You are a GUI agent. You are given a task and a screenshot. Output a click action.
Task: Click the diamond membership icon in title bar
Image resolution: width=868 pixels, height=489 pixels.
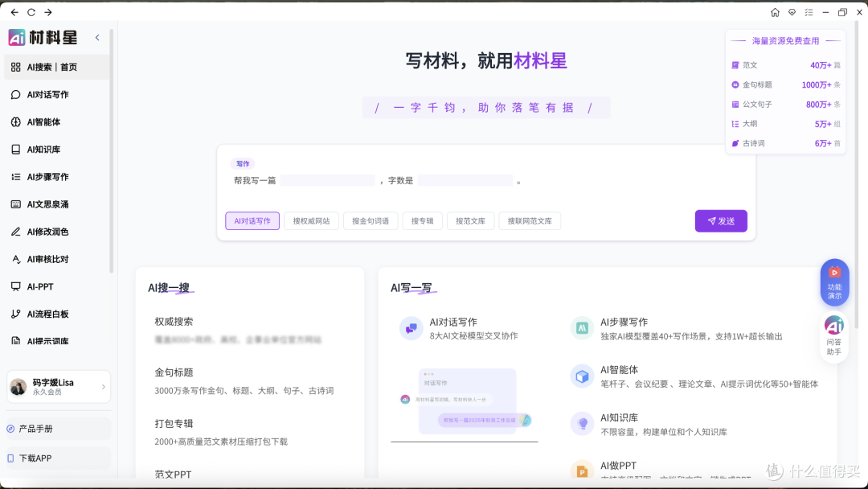(x=792, y=12)
